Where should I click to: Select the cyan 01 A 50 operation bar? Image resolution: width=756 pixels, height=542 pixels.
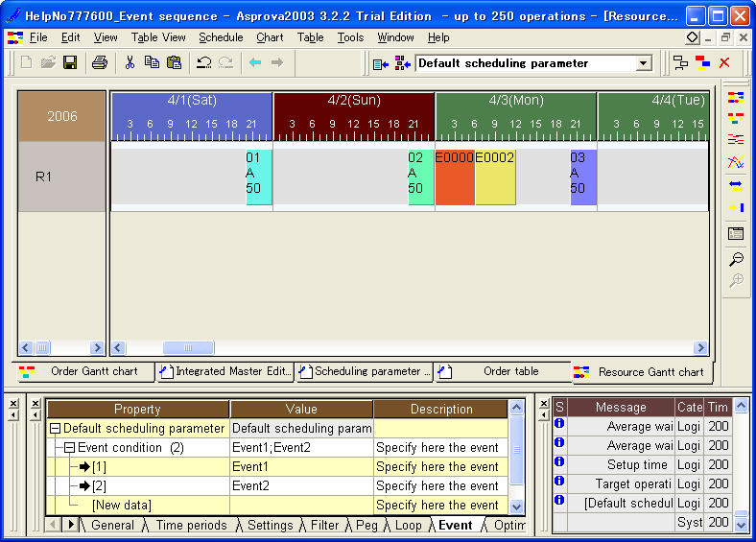(x=259, y=177)
